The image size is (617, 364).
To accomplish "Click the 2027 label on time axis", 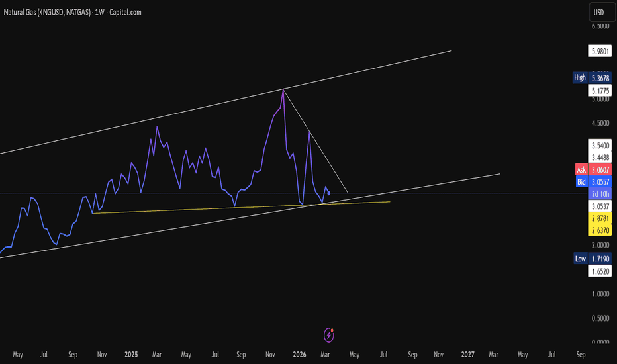I will click(468, 355).
